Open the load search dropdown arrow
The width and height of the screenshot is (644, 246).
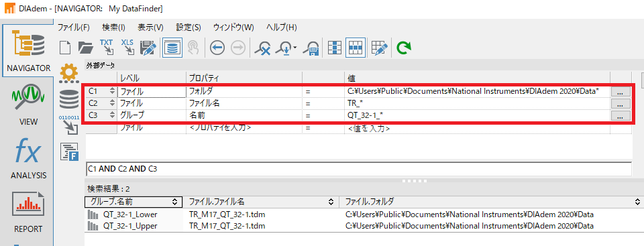(x=295, y=48)
